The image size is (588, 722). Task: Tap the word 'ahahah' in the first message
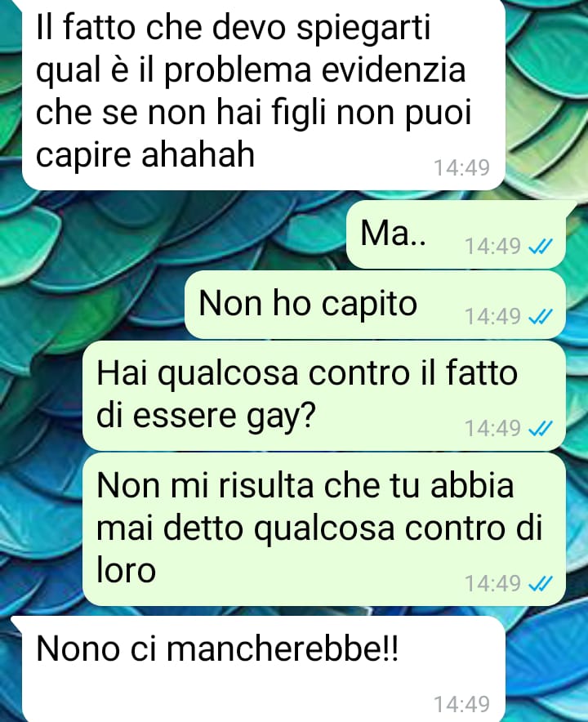click(198, 154)
